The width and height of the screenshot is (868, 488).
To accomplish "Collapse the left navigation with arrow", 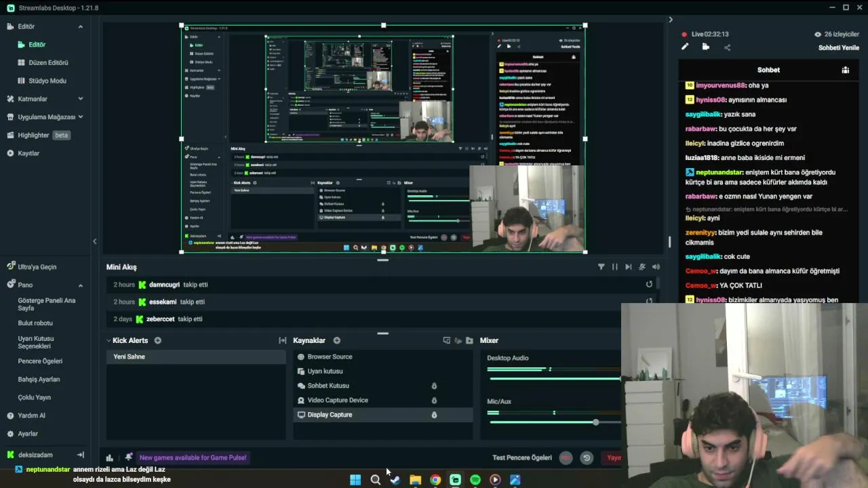I will tap(94, 241).
